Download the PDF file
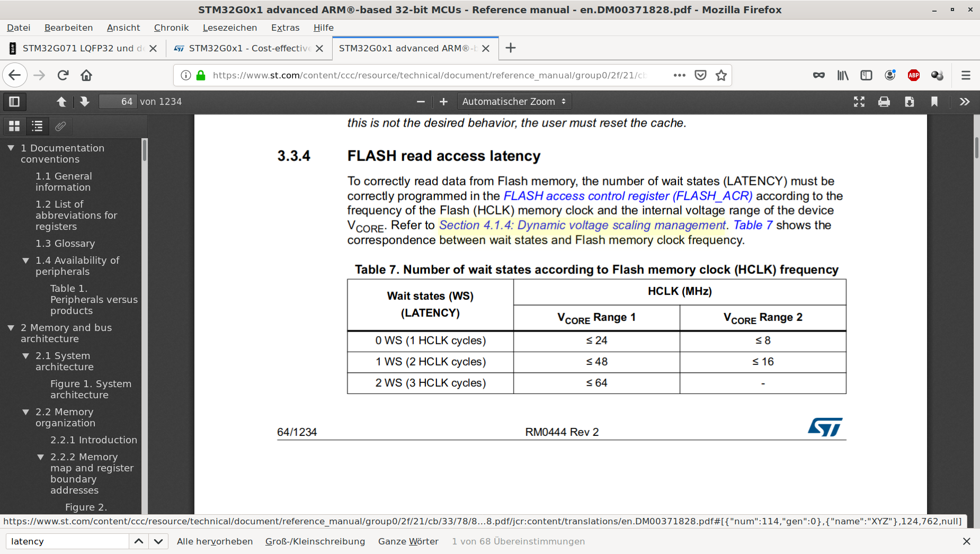This screenshot has width=980, height=554. point(910,101)
